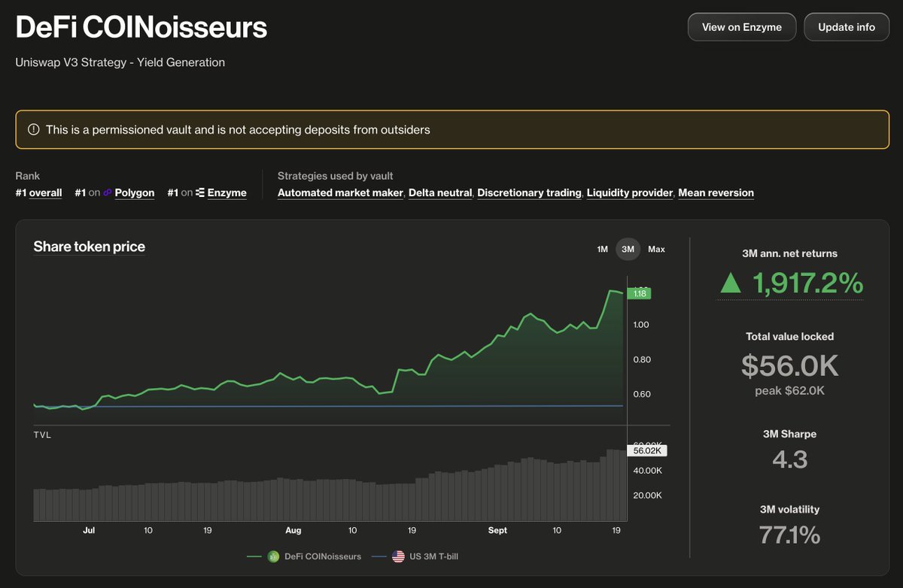Open the Delta neutral strategy link

[x=440, y=192]
